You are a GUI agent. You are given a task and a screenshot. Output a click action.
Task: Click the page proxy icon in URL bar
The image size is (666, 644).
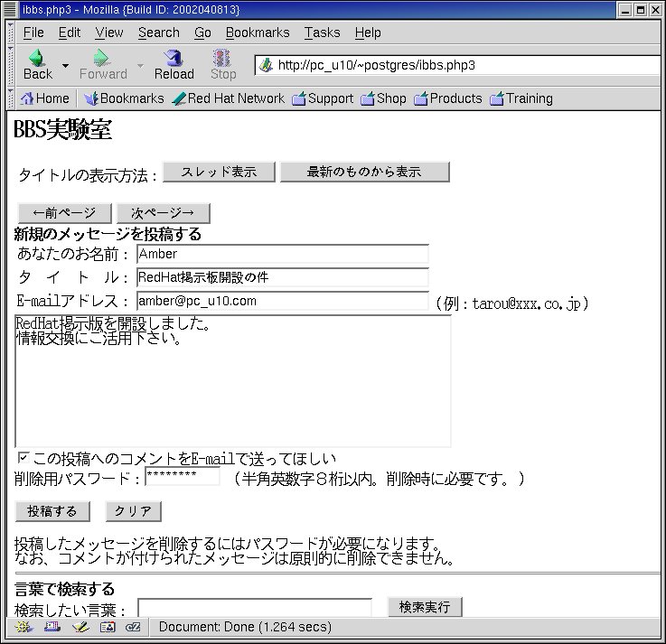tap(266, 65)
